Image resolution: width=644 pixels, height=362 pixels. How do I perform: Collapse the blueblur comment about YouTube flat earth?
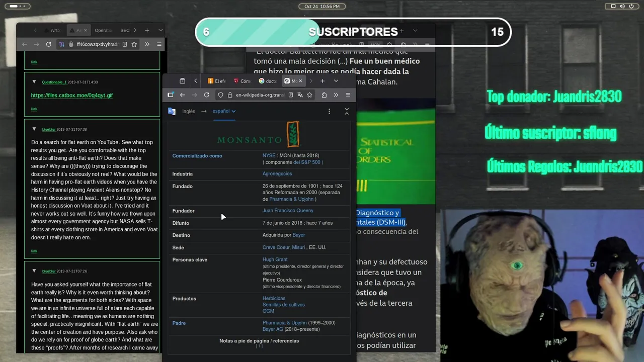pyautogui.click(x=34, y=129)
